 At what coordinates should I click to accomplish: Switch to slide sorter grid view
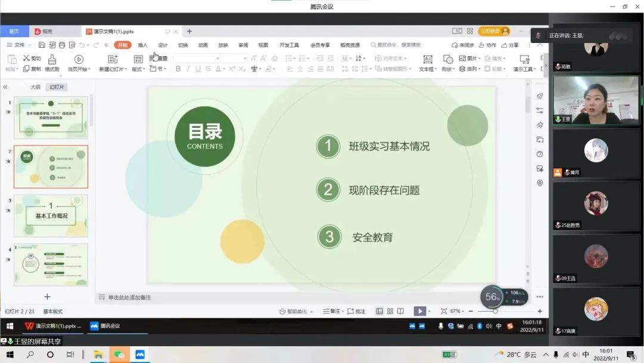coord(390,311)
